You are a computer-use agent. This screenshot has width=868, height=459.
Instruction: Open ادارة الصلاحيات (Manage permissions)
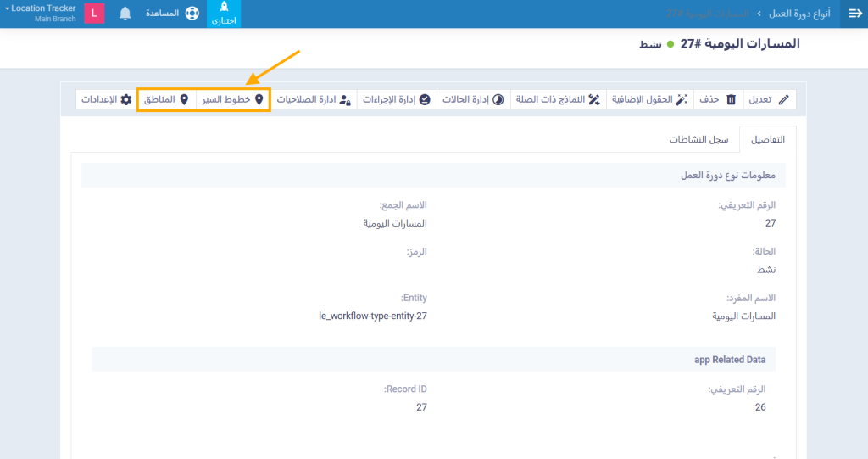[x=314, y=99]
